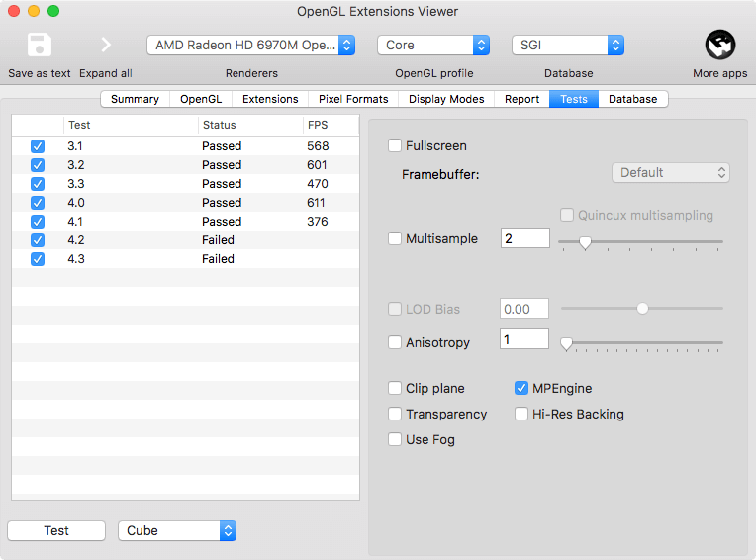The image size is (756, 560).
Task: Open the Renderers dropdown AMD Radeon HD 6970M
Action: pyautogui.click(x=250, y=46)
